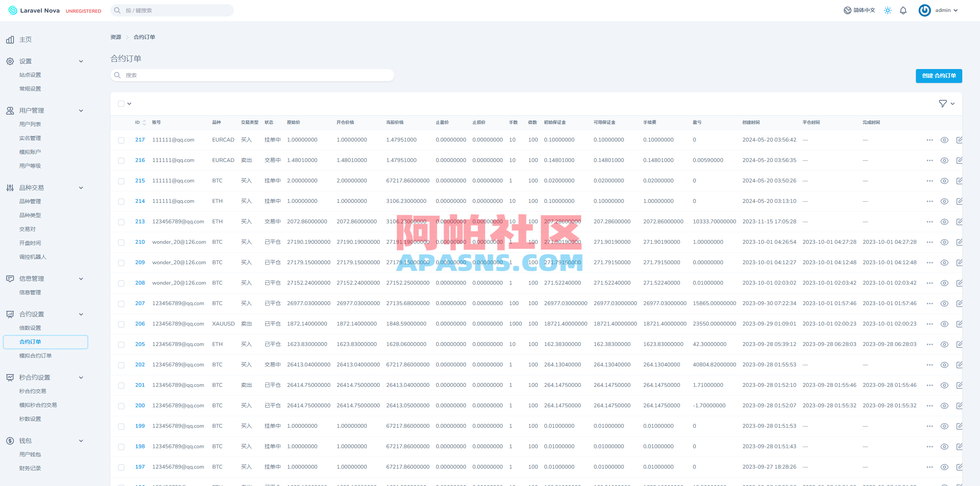Toggle the light/dark theme sun icon
This screenshot has height=486, width=980.
tap(887, 10)
